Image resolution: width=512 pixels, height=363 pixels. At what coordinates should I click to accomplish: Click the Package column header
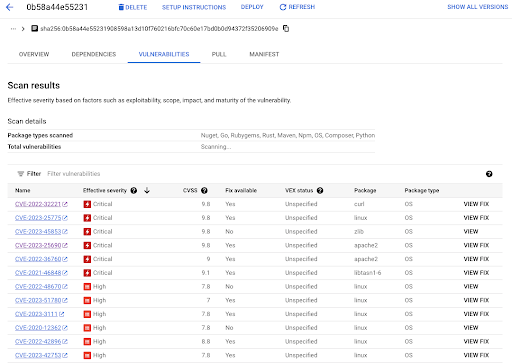coord(365,190)
